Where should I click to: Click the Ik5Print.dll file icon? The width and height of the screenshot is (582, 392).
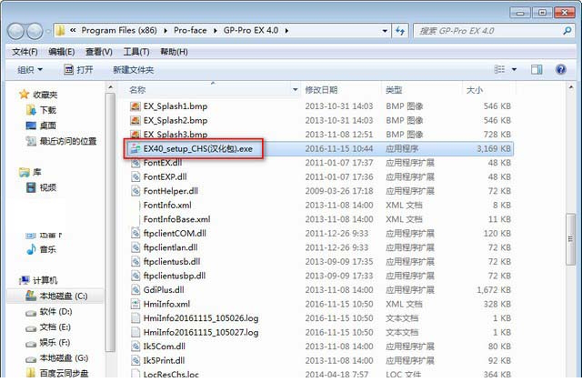coord(135,360)
